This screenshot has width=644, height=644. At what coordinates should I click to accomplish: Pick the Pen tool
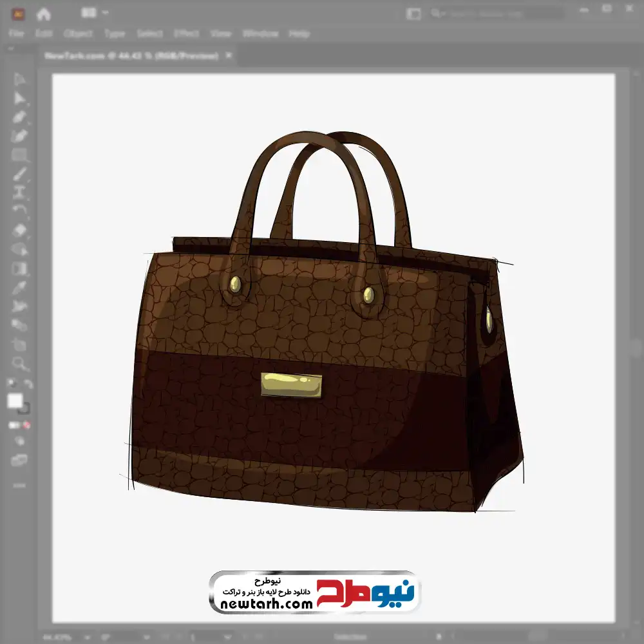(x=19, y=117)
